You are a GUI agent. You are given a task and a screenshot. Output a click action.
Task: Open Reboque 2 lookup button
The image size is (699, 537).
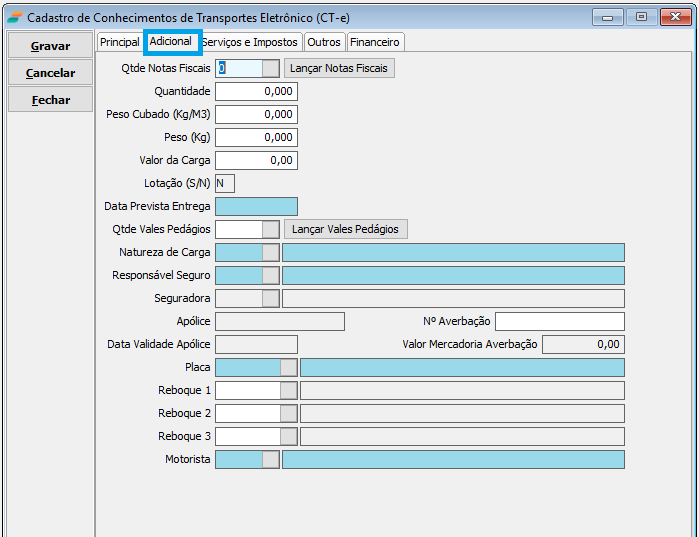coord(289,413)
